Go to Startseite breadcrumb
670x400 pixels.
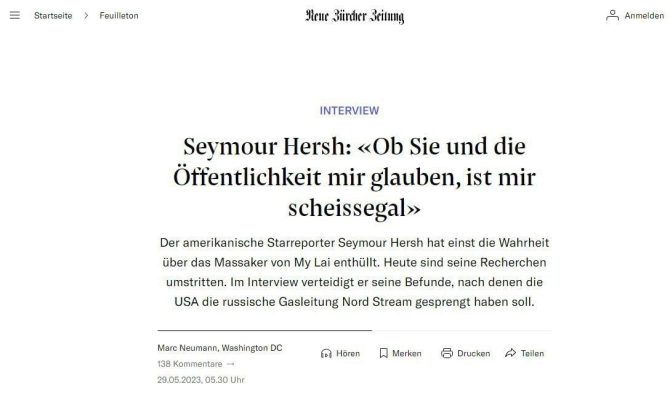pyautogui.click(x=53, y=15)
